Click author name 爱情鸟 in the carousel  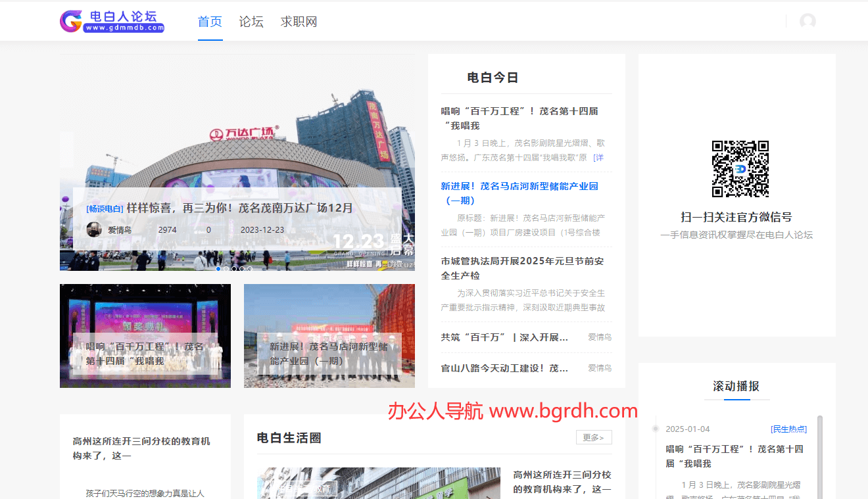tap(120, 230)
